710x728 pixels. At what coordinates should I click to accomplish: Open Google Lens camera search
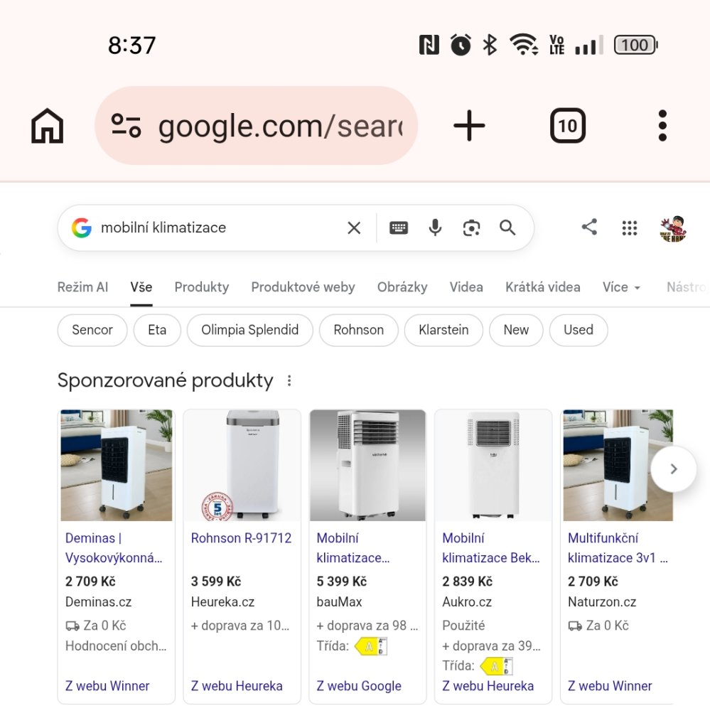click(x=471, y=228)
